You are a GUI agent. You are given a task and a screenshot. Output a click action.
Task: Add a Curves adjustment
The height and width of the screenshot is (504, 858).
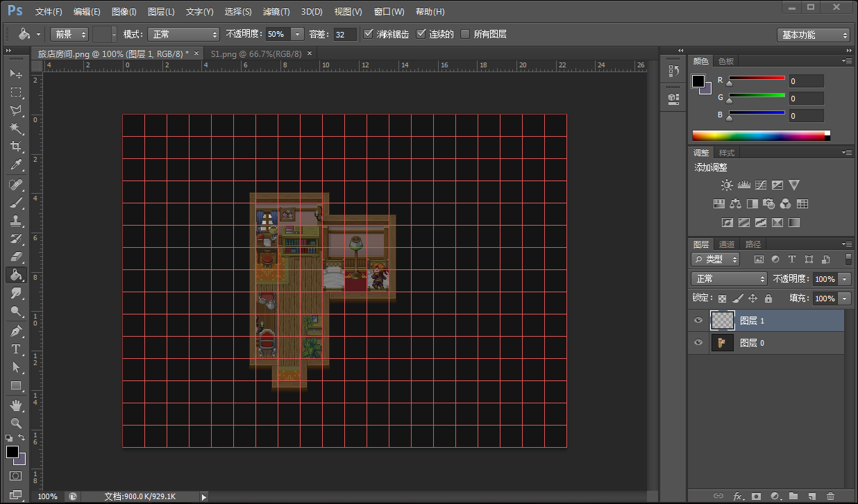761,185
